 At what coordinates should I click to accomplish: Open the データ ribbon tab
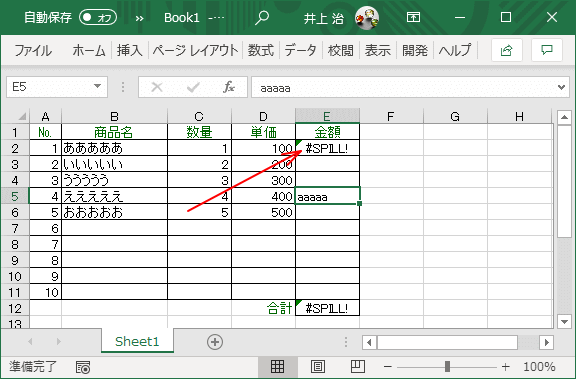300,50
